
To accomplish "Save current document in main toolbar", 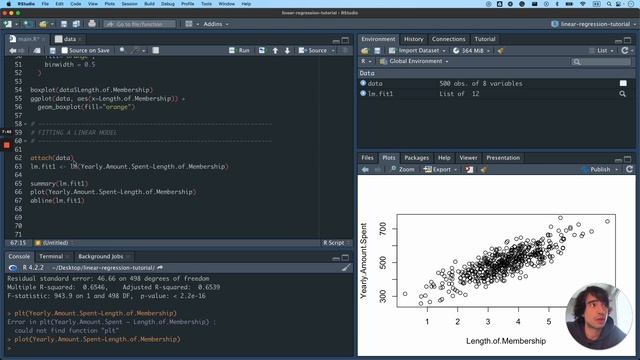I will (64, 24).
